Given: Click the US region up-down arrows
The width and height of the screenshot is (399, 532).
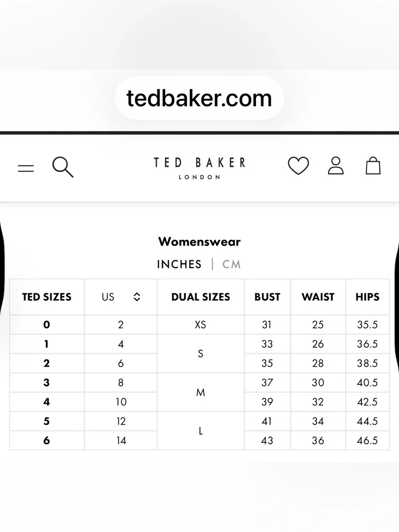Looking at the screenshot, I should point(137,297).
